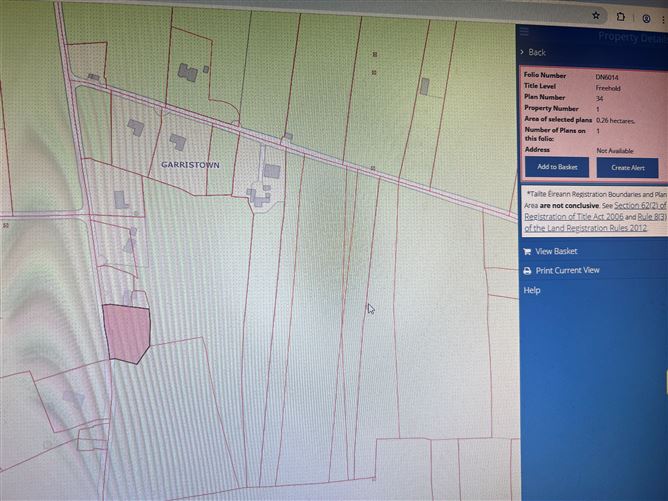Open Section 62(2) of Registration of Title Act link
This screenshot has width=668, height=501.
[x=596, y=211]
